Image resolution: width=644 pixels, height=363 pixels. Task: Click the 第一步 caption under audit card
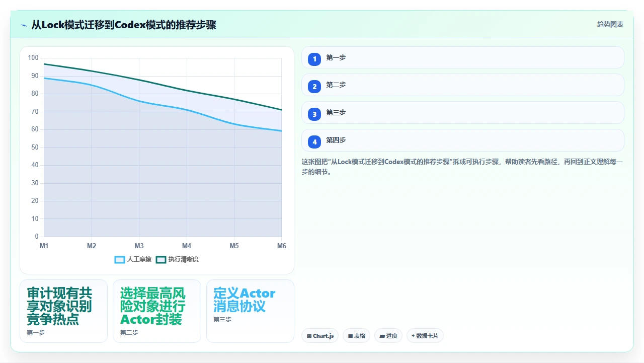click(36, 333)
